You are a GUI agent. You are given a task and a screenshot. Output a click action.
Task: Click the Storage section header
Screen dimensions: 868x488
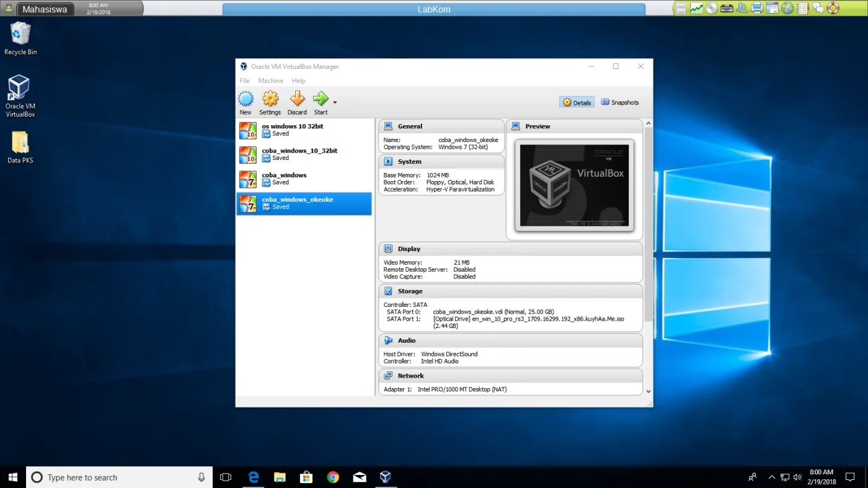coord(511,291)
